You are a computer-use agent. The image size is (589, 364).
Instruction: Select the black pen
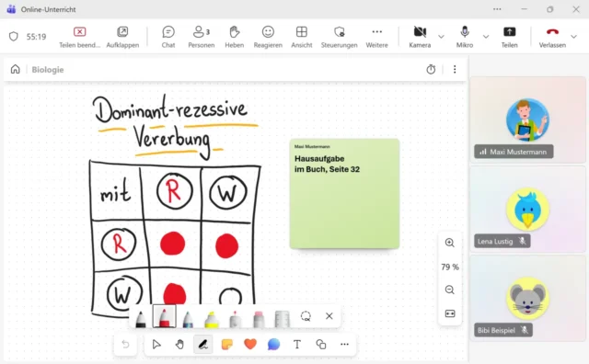[141, 318]
